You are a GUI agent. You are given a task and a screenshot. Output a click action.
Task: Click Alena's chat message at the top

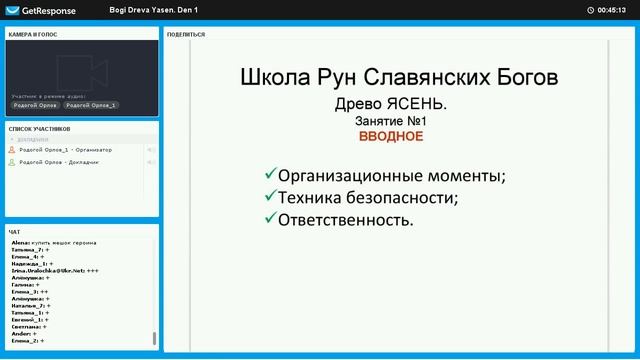pyautogui.click(x=54, y=243)
